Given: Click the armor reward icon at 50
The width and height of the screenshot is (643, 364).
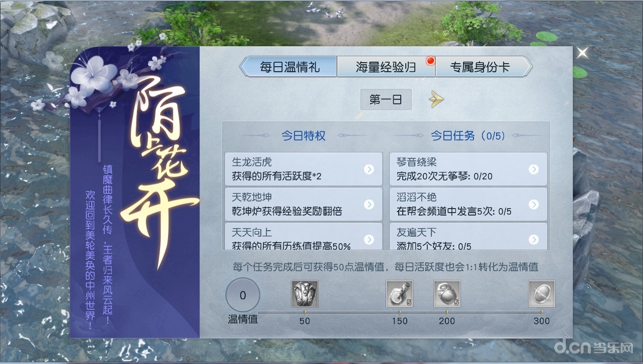Looking at the screenshot, I should tap(304, 294).
